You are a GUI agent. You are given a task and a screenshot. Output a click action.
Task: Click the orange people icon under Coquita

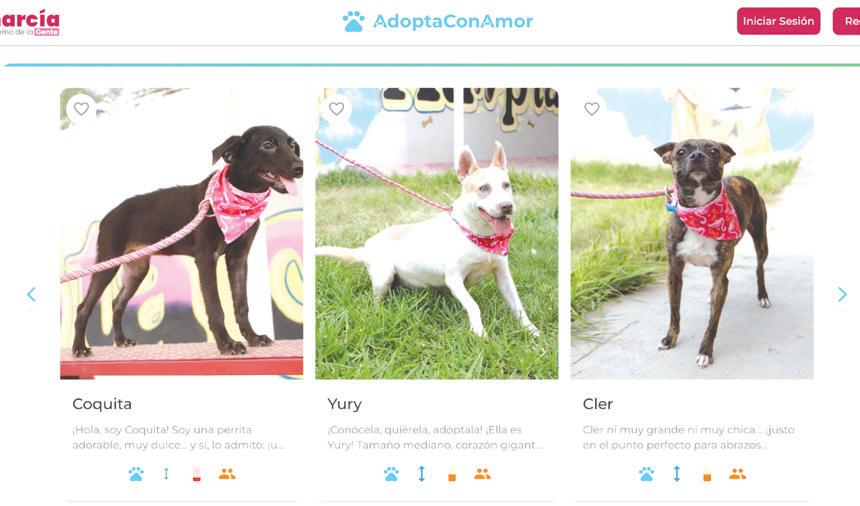[x=227, y=474]
